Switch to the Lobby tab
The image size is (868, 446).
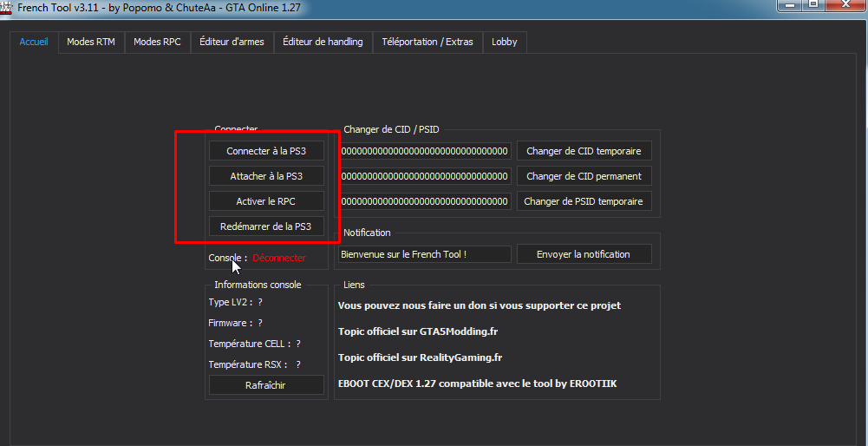(x=505, y=43)
